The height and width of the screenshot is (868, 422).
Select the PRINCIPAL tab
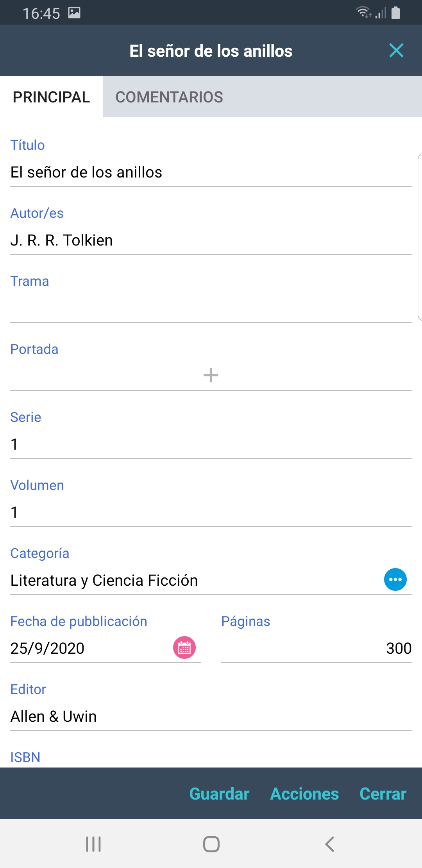(51, 97)
